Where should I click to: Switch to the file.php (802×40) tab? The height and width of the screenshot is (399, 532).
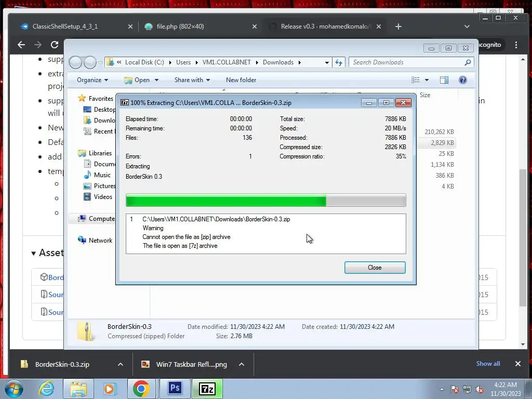180,26
